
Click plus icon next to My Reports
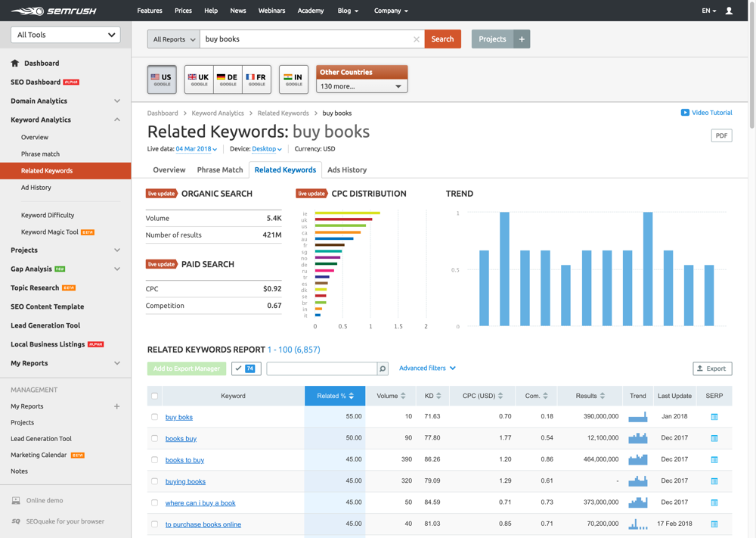(x=116, y=406)
